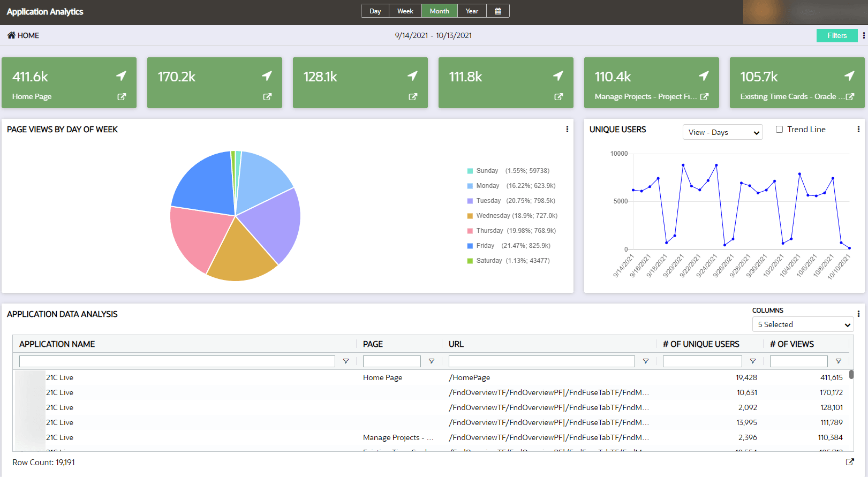Open the calendar date picker icon
868x477 pixels.
point(498,11)
